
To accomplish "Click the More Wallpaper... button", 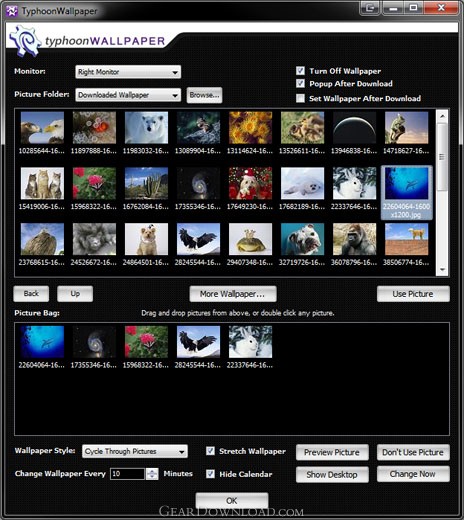I will (x=233, y=294).
